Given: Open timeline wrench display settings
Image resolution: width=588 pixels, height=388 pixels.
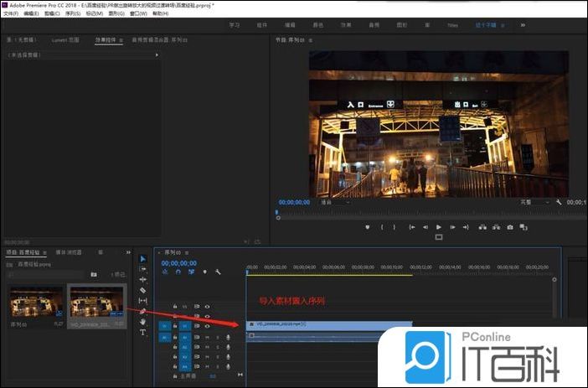Looking at the screenshot, I should pos(218,272).
